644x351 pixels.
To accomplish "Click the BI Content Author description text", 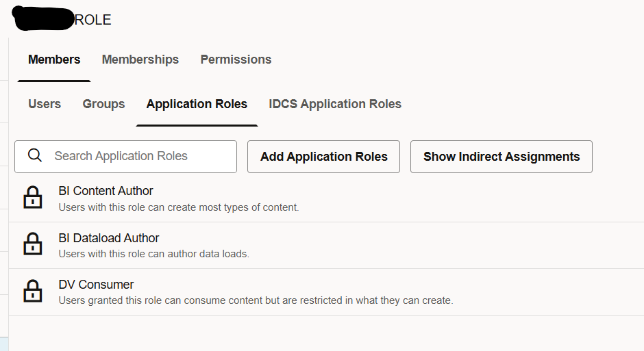I will [x=179, y=207].
